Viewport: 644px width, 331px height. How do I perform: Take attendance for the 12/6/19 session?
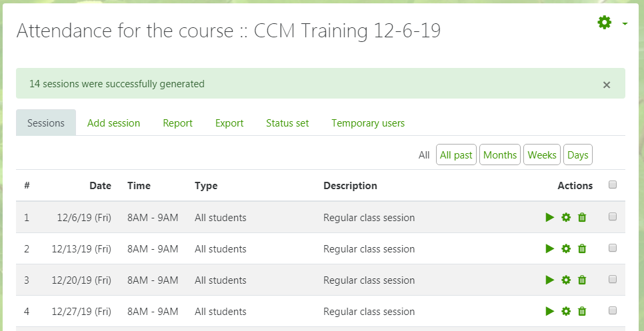(550, 217)
